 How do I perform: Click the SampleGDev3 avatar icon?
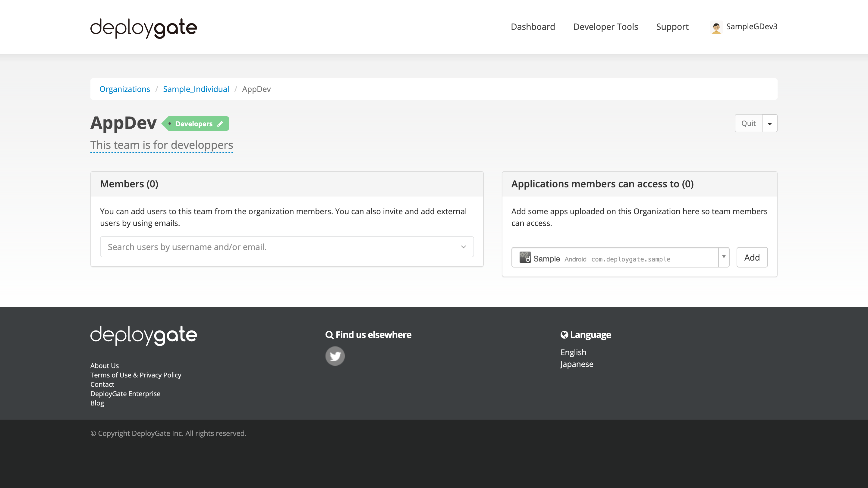coord(716,27)
